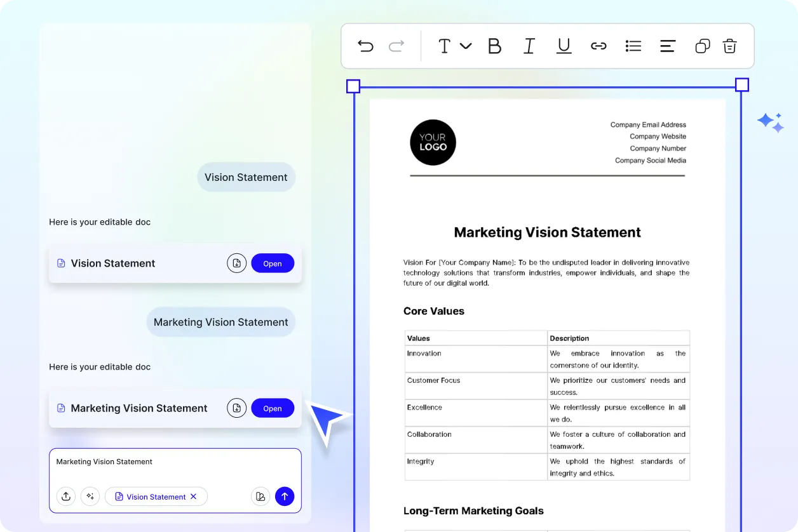Click the AI sparkle icon in prompt box
The height and width of the screenshot is (532, 798).
point(90,496)
